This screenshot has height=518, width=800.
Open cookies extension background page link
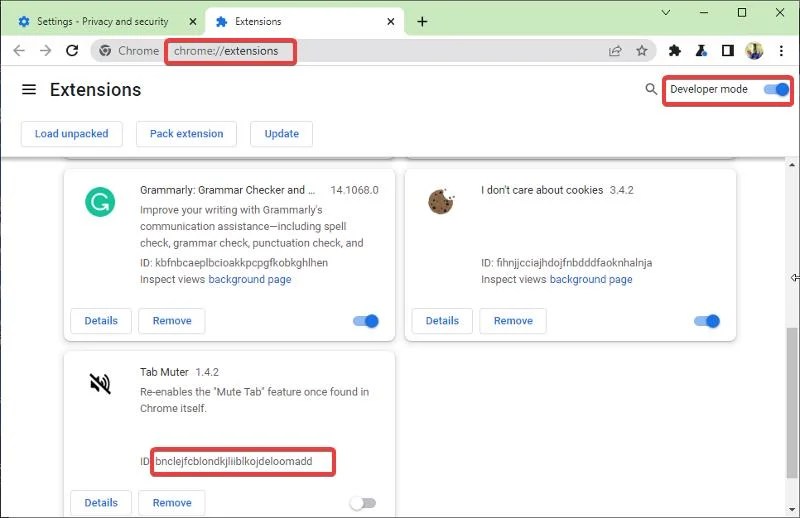[x=591, y=280]
